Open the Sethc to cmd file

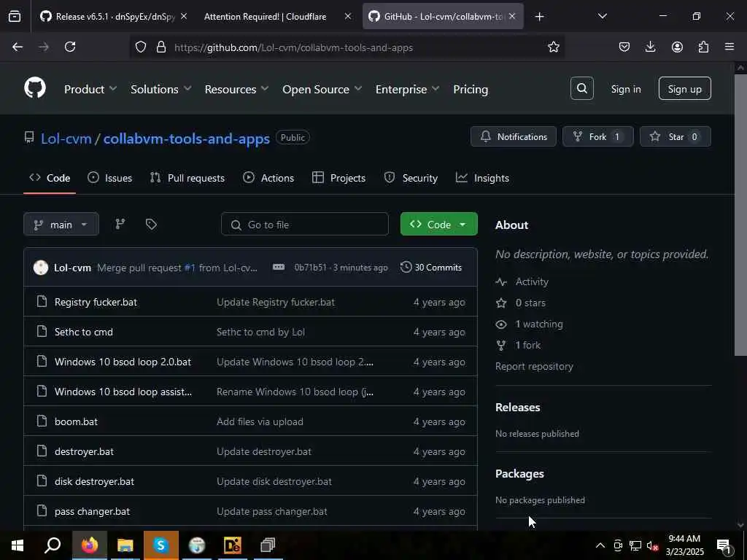[x=83, y=332]
